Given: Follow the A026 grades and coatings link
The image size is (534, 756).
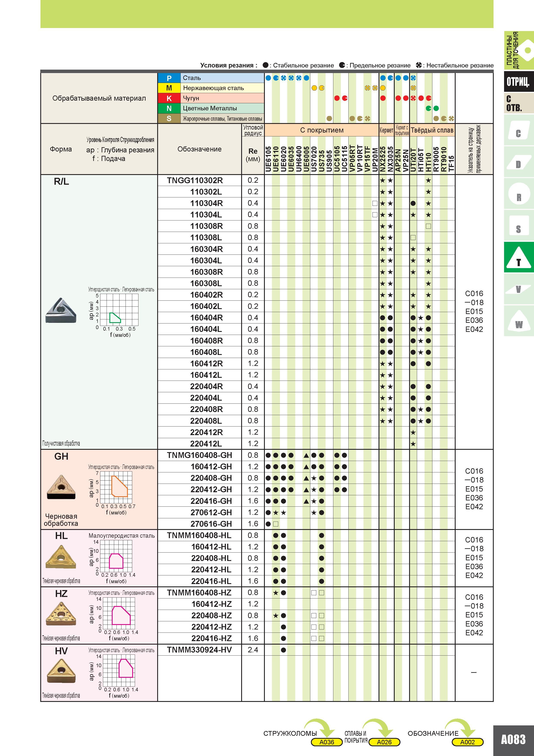Looking at the screenshot, I should [x=384, y=742].
